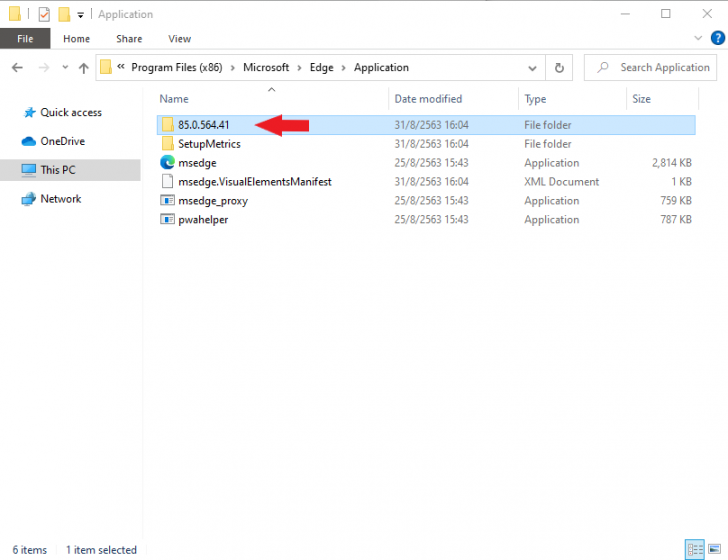Expand the ribbon with the chevron
Image resolution: width=728 pixels, height=560 pixels.
click(x=698, y=38)
